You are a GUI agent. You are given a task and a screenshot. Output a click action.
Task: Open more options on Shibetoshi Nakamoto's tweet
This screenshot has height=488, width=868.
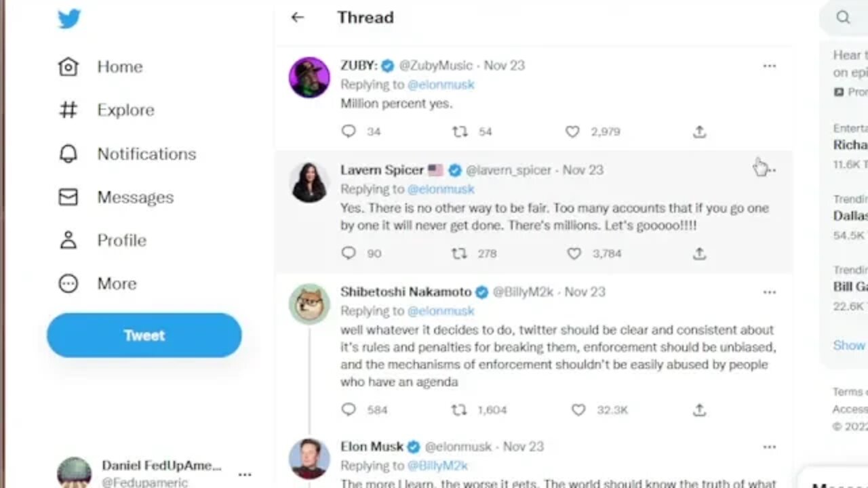(769, 292)
